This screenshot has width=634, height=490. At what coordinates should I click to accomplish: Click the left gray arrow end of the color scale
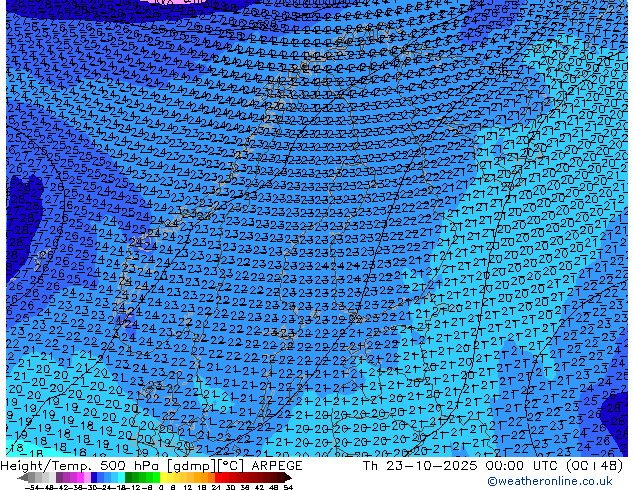23,477
